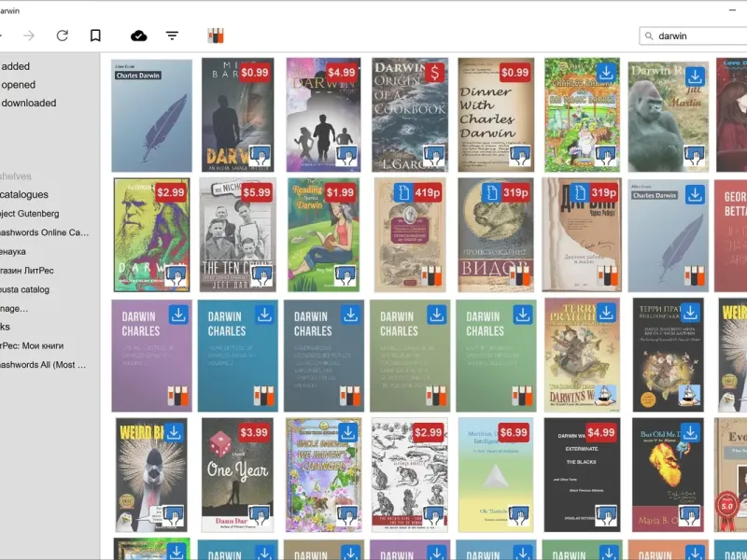Select 'added' in the sidebar
Viewport: 747px width, 560px height.
pos(15,66)
